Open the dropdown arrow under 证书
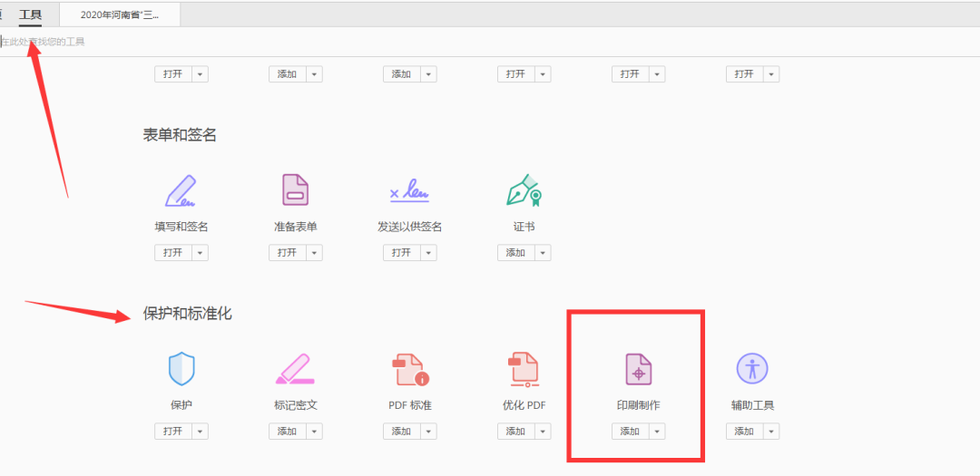980x476 pixels. [543, 253]
